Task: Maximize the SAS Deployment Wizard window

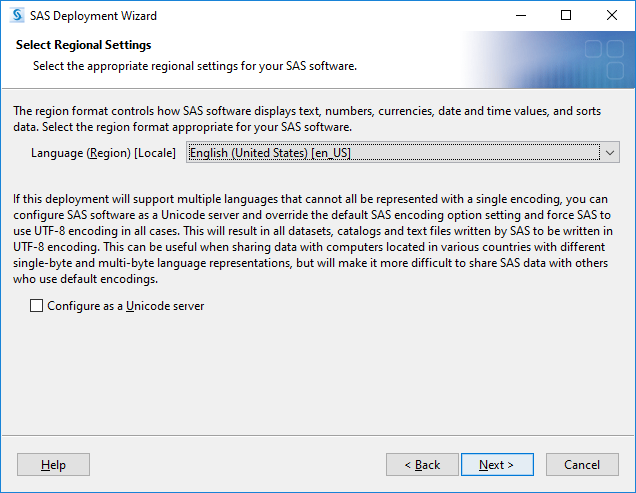Action: tap(566, 15)
